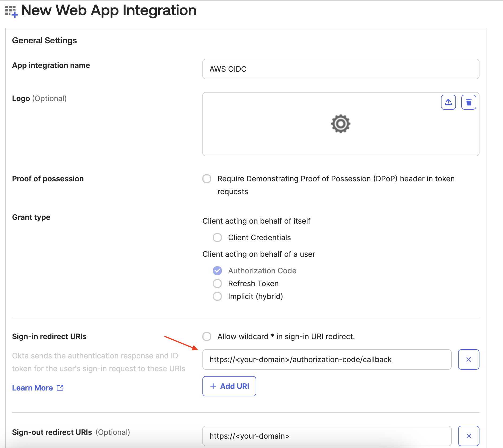Click the gear placeholder inside logo area
Viewport: 503px width, 448px height.
340,124
